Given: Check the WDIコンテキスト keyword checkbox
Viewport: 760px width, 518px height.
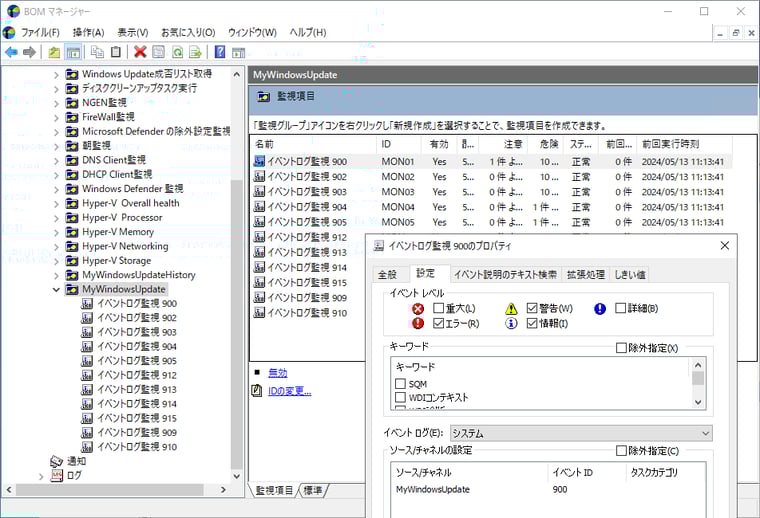Looking at the screenshot, I should [400, 397].
